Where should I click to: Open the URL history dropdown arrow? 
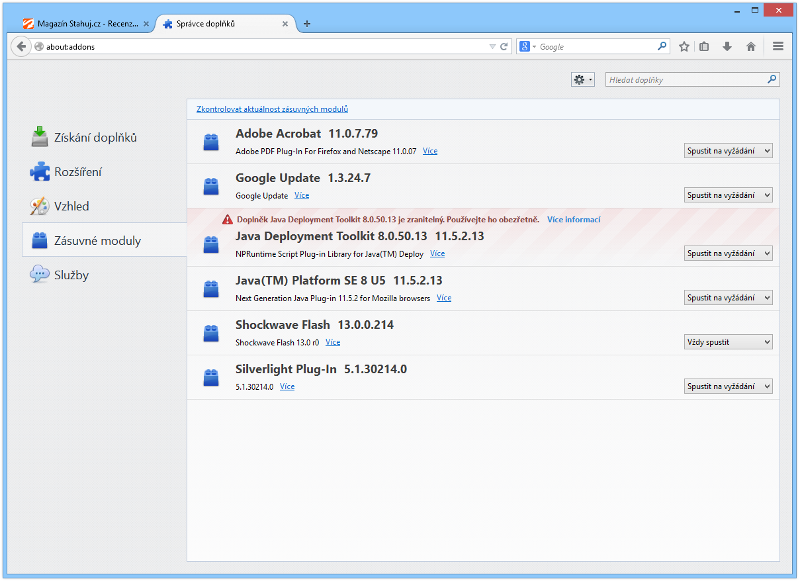point(492,46)
